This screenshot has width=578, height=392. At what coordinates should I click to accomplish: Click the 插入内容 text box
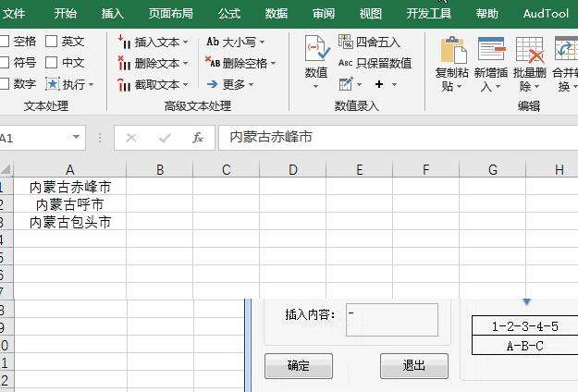pyautogui.click(x=392, y=319)
